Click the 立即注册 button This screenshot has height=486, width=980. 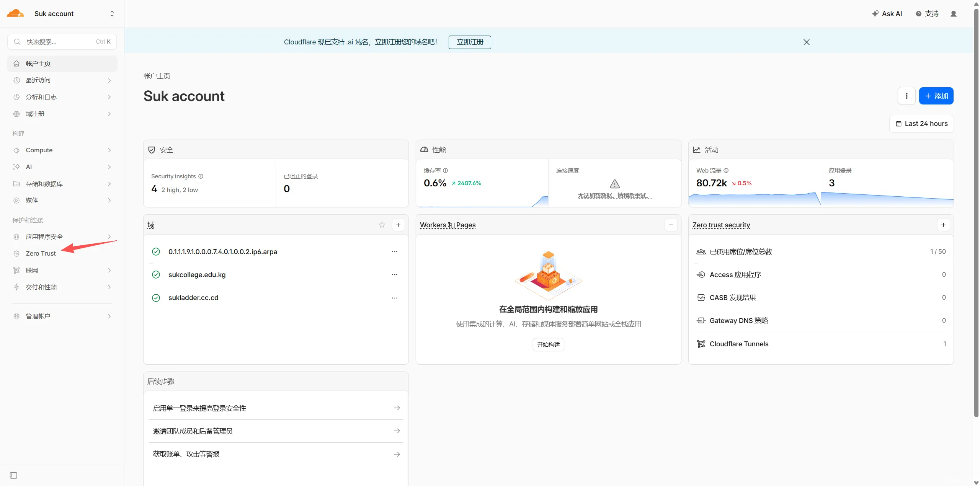point(470,42)
